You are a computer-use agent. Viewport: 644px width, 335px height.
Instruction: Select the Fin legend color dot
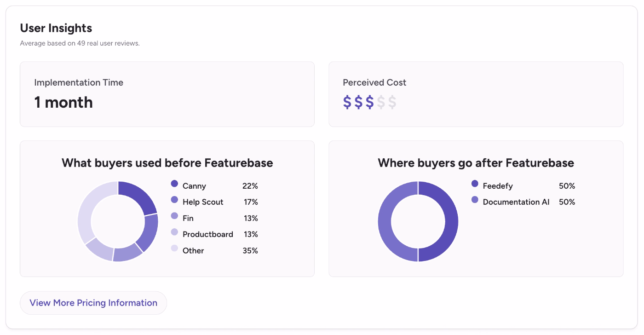(x=174, y=216)
